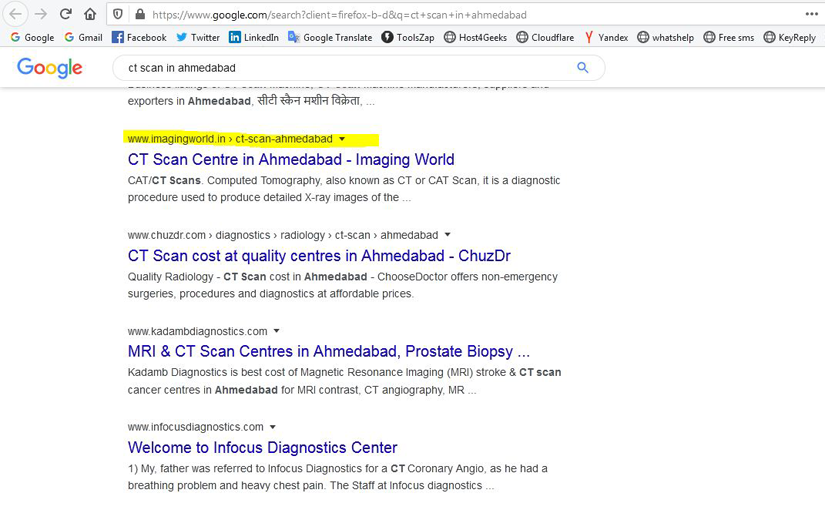
Task: Click the www.imagingworld.in breadcrumb URL
Action: pos(230,139)
